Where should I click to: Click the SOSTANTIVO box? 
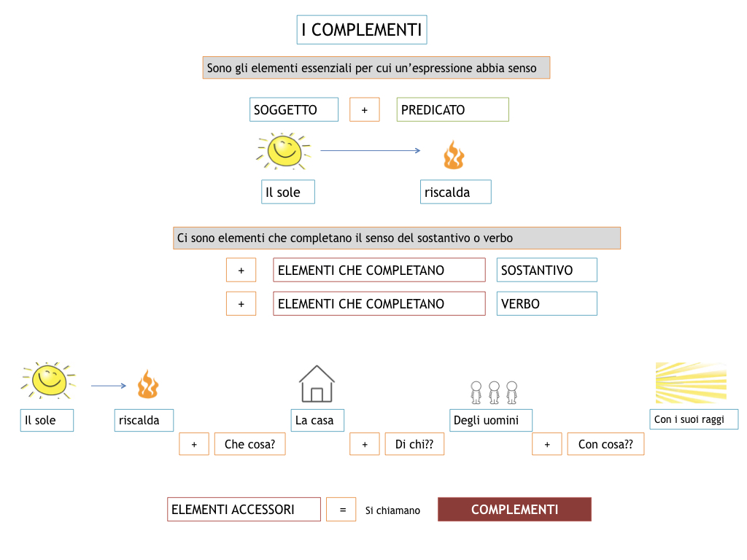[x=547, y=270]
